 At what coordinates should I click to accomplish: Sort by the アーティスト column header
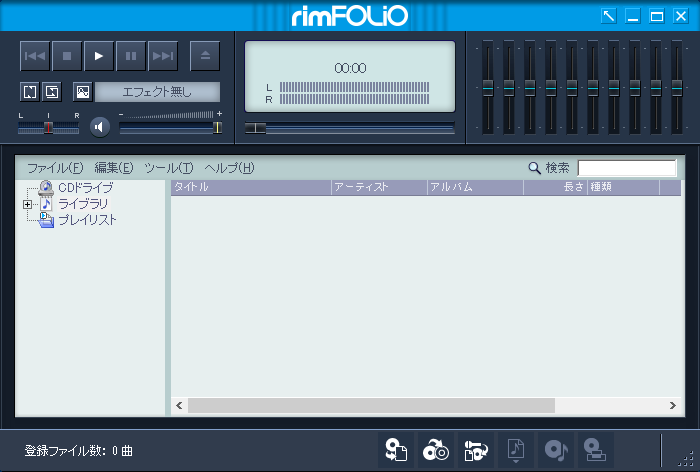click(x=379, y=187)
